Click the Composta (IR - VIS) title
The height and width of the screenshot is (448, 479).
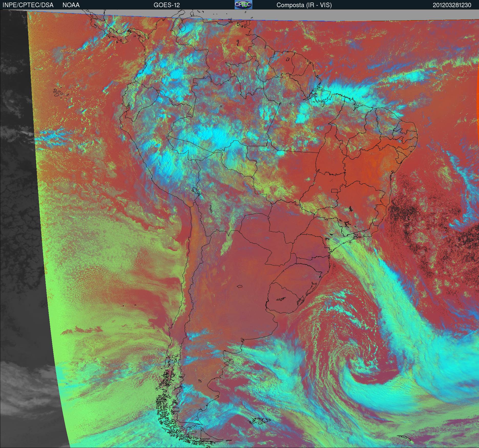tap(304, 5)
